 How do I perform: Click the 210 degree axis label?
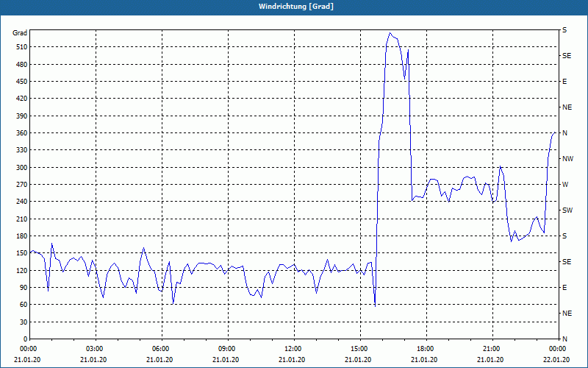[x=22, y=219]
